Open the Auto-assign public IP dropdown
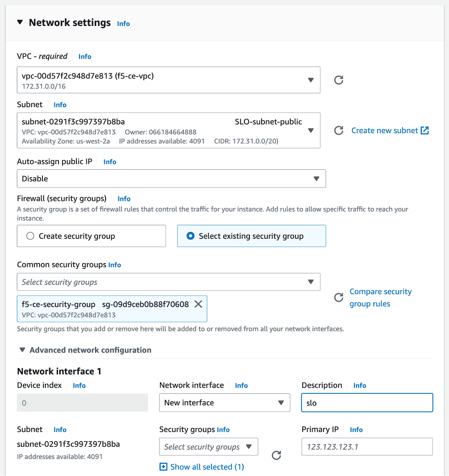449x476 pixels. [316, 178]
